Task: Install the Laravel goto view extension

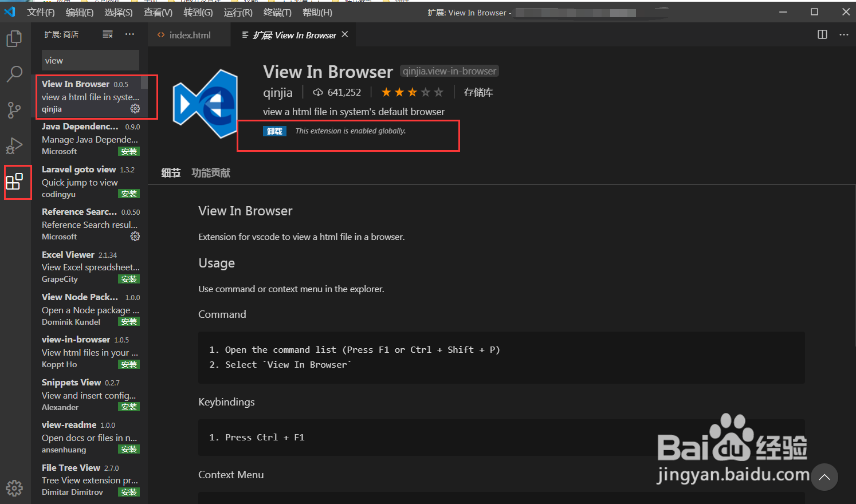Action: (129, 194)
